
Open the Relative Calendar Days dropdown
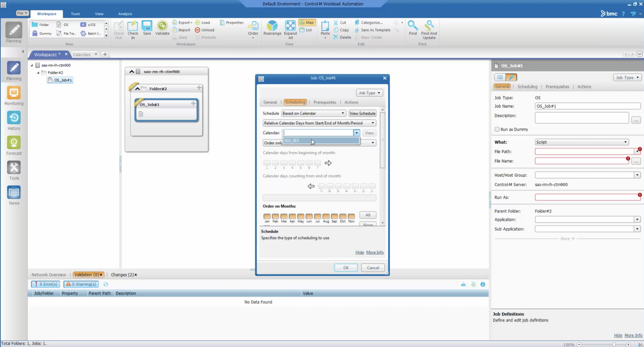(373, 123)
